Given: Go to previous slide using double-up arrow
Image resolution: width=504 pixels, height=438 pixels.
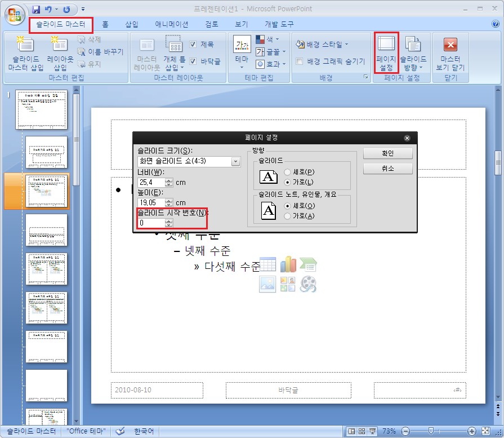Looking at the screenshot, I should pyautogui.click(x=498, y=406).
